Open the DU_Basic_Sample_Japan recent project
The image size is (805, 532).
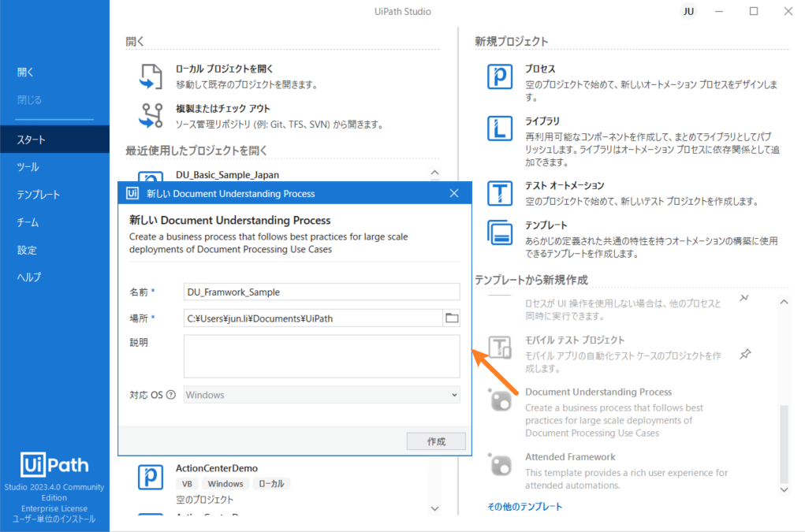coord(227,175)
